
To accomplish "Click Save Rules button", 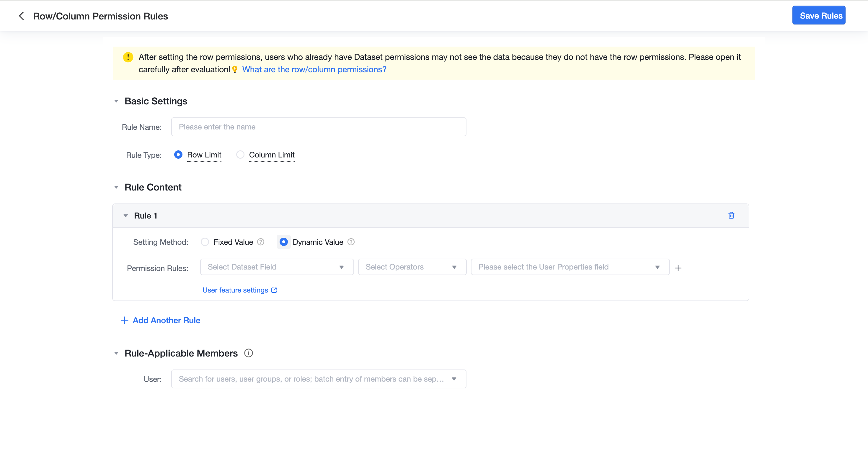I will tap(818, 16).
